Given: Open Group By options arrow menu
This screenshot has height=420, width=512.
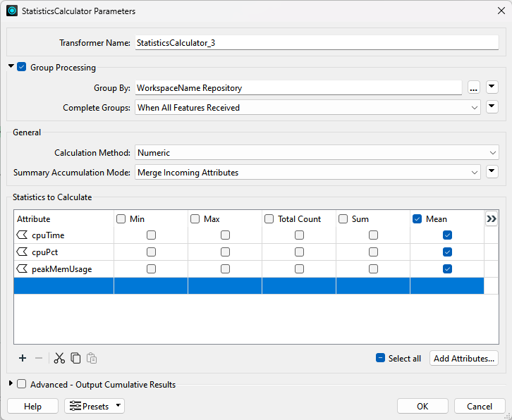Looking at the screenshot, I should point(492,87).
